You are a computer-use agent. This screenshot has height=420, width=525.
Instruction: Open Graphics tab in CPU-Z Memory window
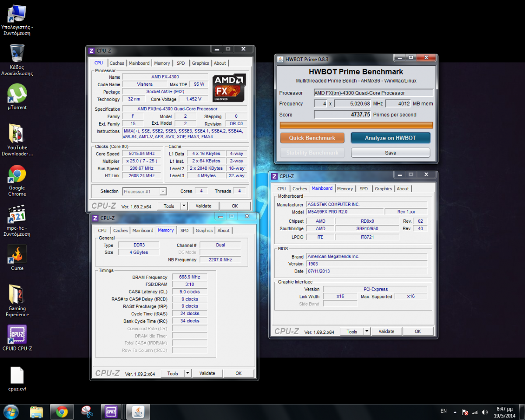[204, 231]
